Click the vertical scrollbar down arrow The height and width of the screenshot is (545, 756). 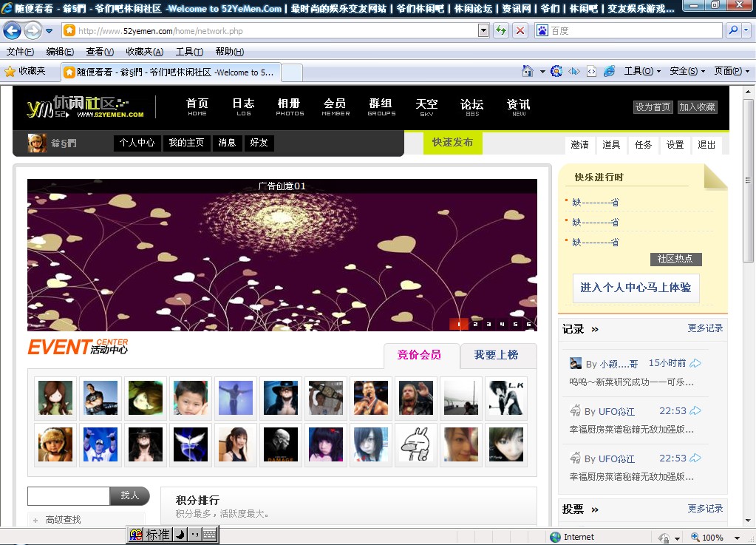pyautogui.click(x=748, y=521)
